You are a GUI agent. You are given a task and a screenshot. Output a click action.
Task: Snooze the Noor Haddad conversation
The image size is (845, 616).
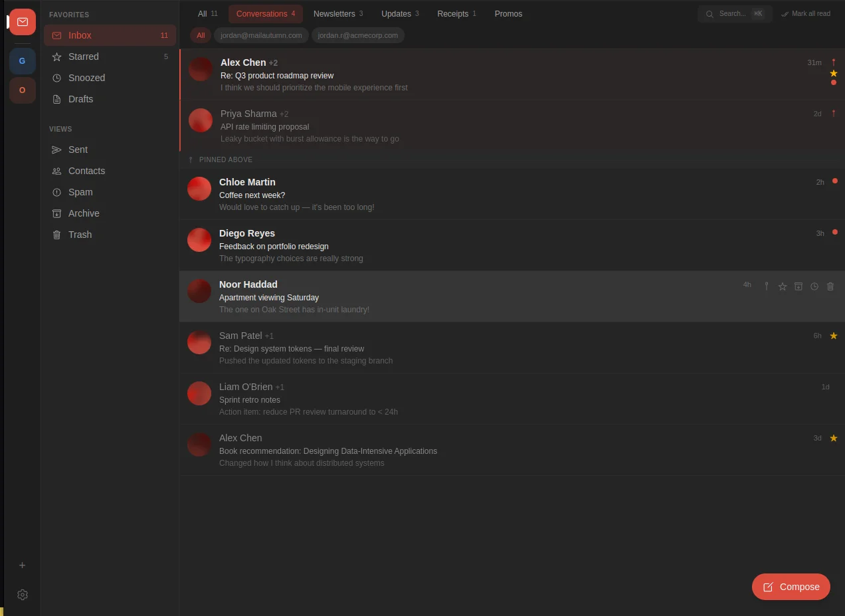814,286
